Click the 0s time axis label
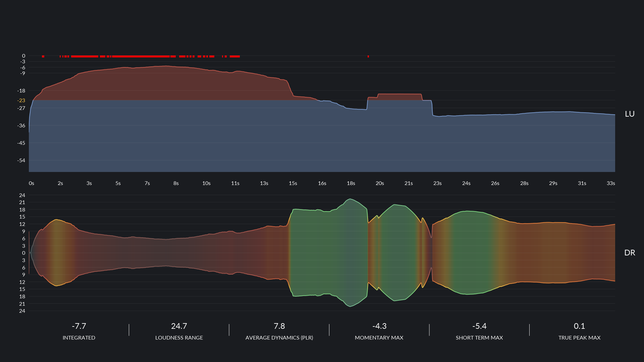Screen dimensions: 644x362 click(32, 183)
